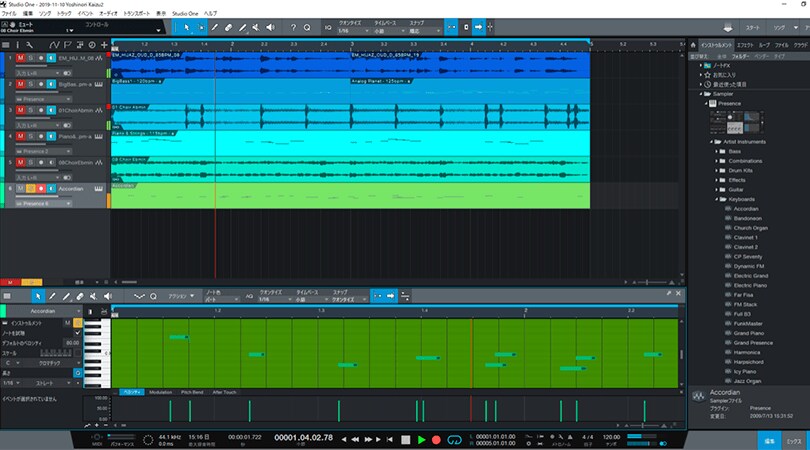
Task: Select the Split tool in top toolbar
Action: [214, 27]
